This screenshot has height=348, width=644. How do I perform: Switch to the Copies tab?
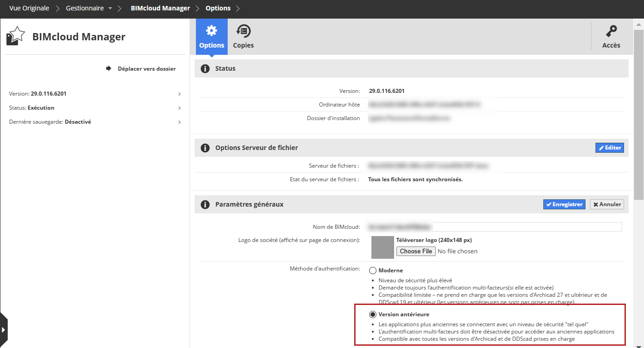tap(244, 37)
